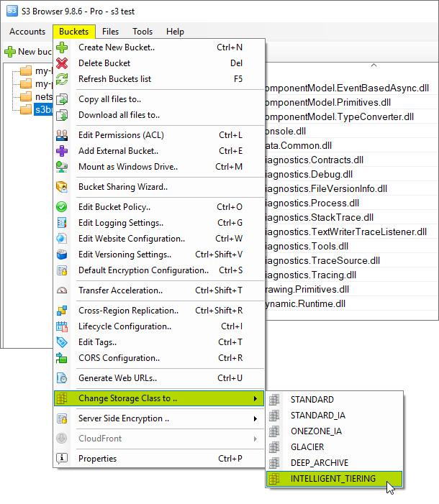Click the Cross-Region Replication icon
439x504 pixels.
62,311
